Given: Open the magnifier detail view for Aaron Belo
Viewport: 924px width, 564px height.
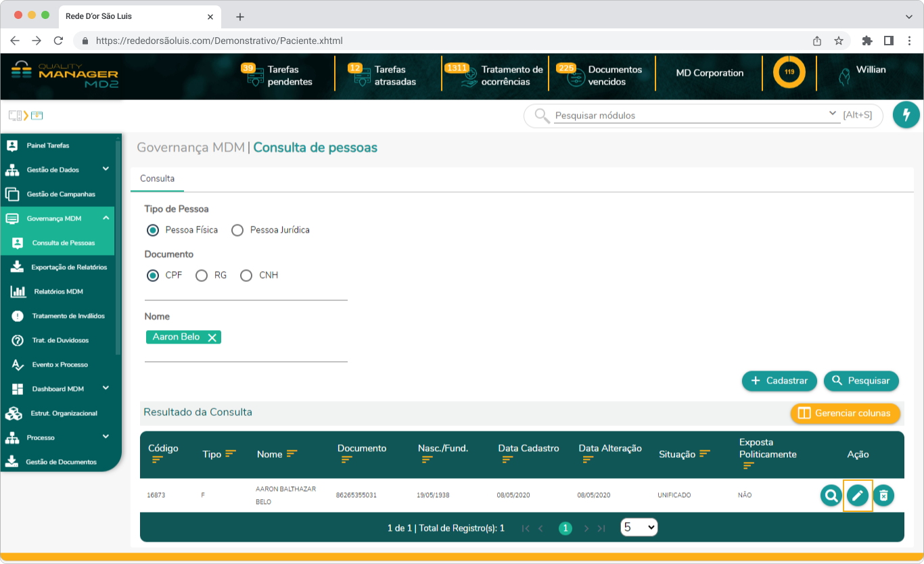Looking at the screenshot, I should click(x=831, y=495).
